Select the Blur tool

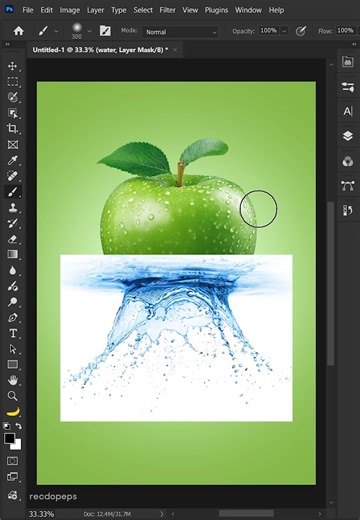point(13,270)
